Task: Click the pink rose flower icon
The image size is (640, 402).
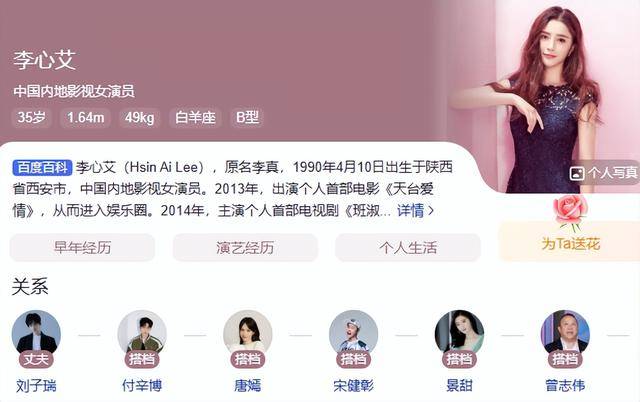Action: 571,212
